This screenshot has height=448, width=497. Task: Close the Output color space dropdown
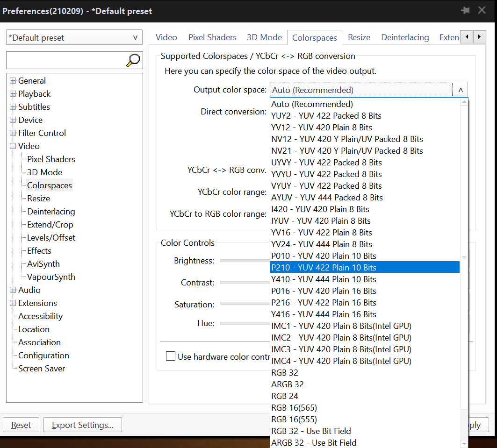point(460,90)
